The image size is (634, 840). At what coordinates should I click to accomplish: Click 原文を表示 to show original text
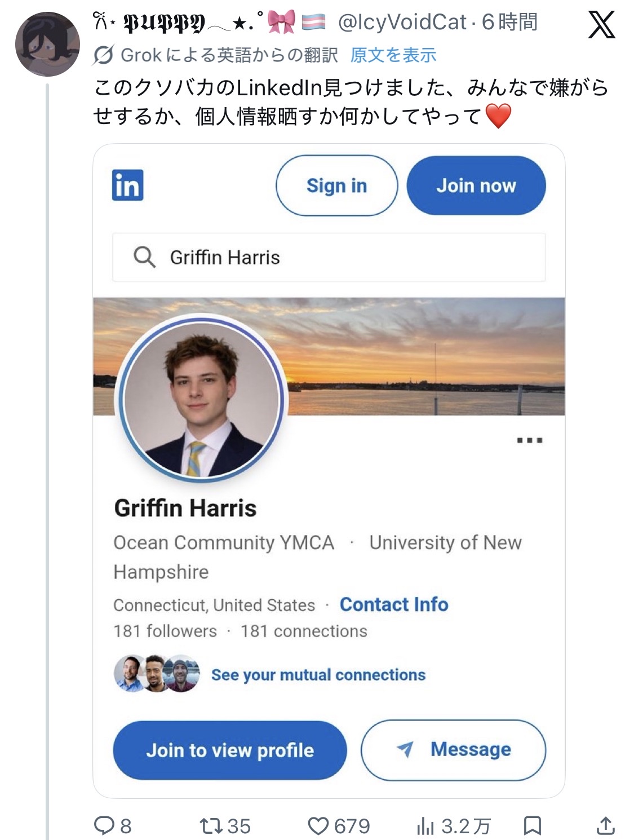coord(393,55)
